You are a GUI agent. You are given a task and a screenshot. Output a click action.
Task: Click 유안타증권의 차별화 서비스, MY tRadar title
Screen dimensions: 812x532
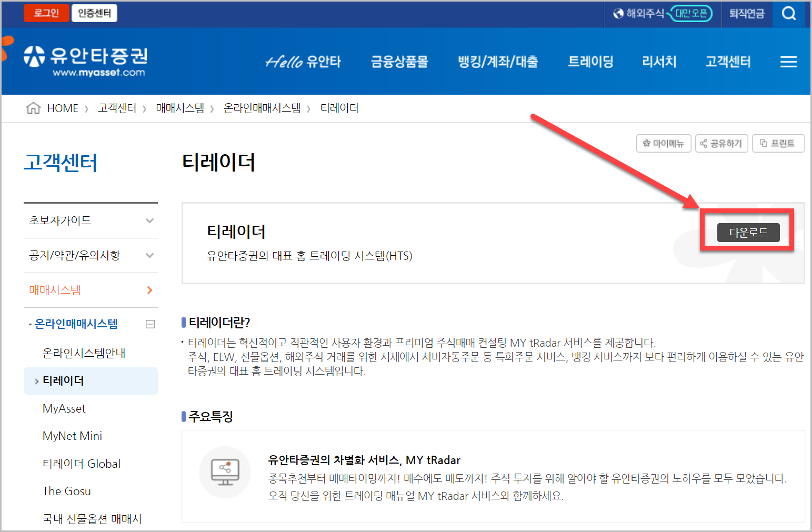click(364, 460)
